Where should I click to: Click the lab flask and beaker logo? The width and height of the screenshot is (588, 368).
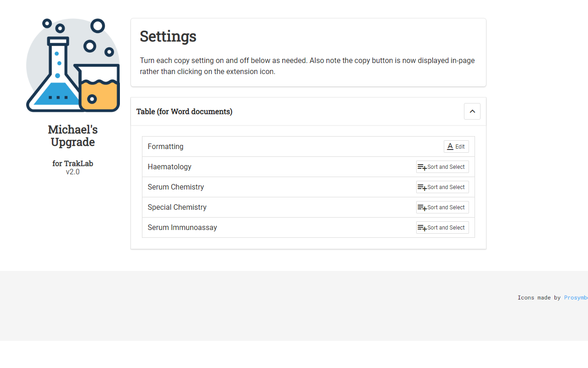click(73, 65)
